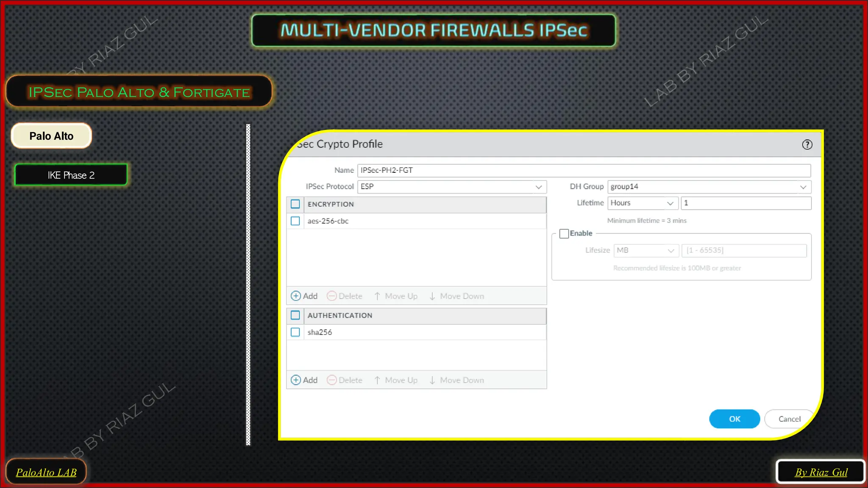Click Add icon under Authentication list
Screen dimensions: 868x488
(296, 380)
